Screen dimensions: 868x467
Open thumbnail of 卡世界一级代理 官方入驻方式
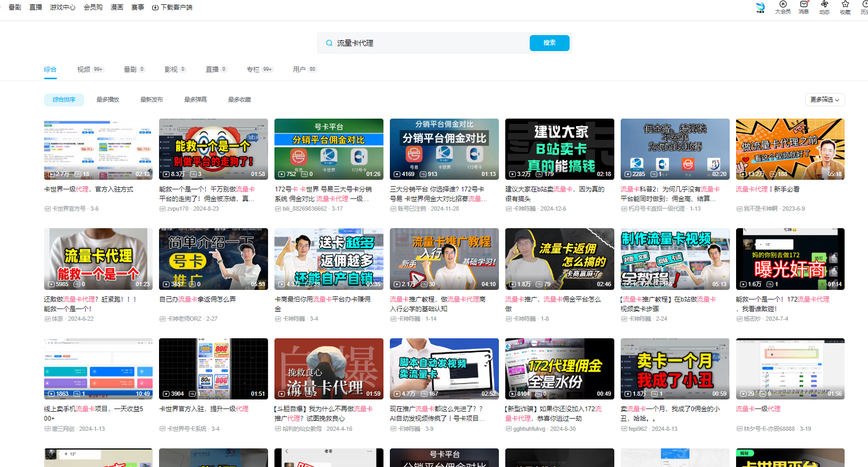tap(98, 149)
